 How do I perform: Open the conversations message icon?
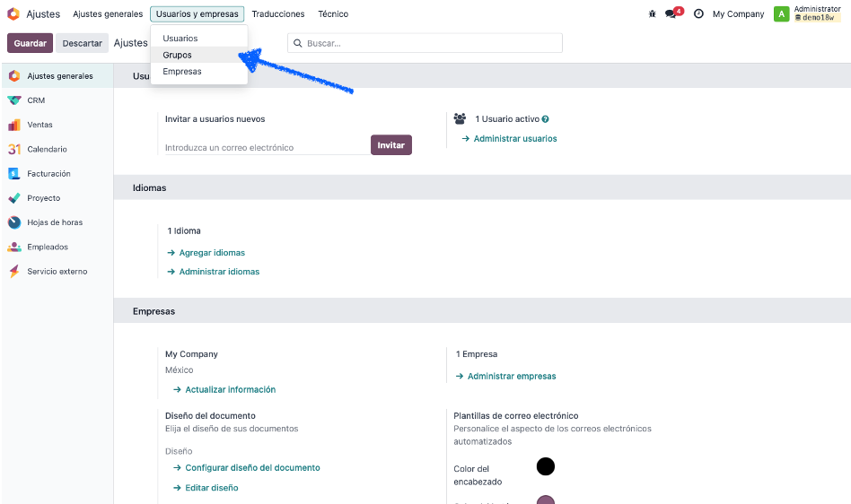(x=673, y=13)
